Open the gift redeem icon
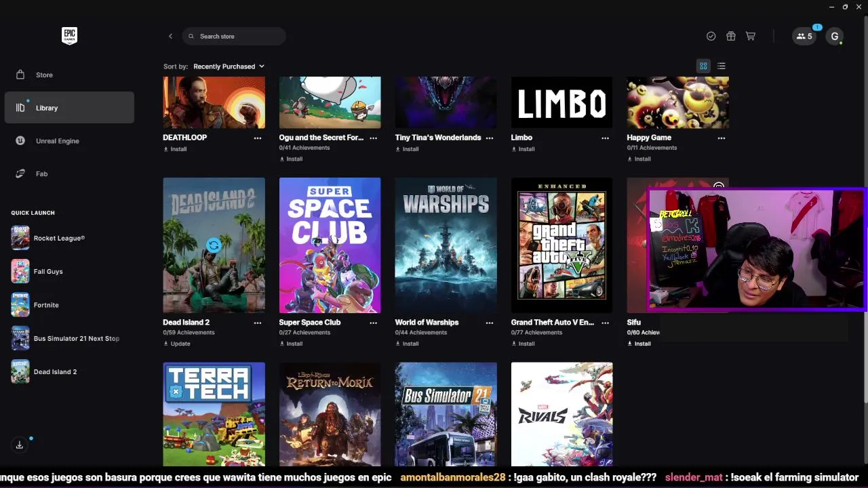This screenshot has height=488, width=868. [730, 36]
